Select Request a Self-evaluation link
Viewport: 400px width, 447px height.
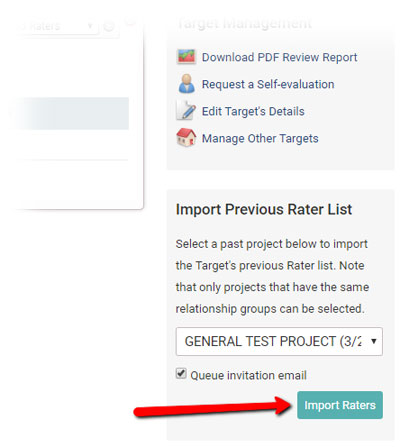tap(268, 84)
